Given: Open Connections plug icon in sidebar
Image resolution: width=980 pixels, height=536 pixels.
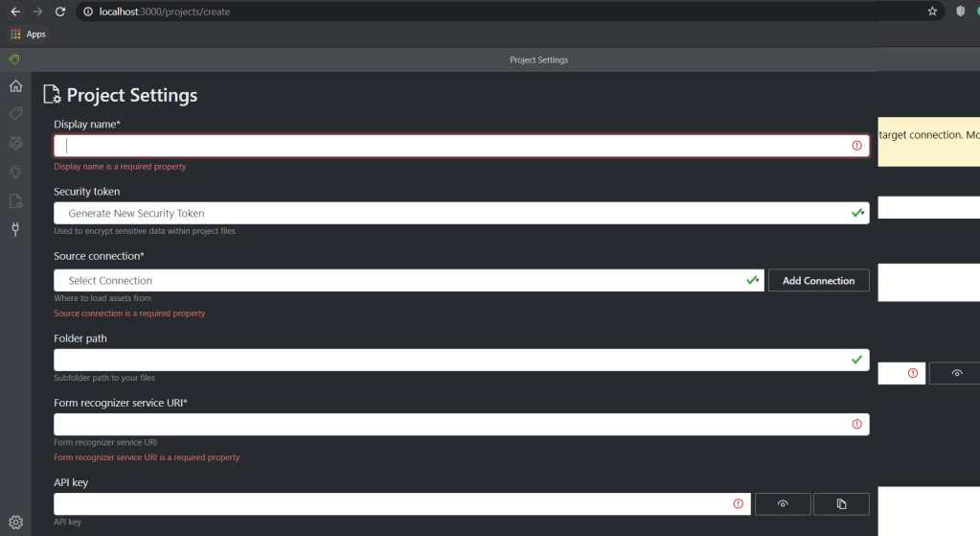Looking at the screenshot, I should pos(15,229).
